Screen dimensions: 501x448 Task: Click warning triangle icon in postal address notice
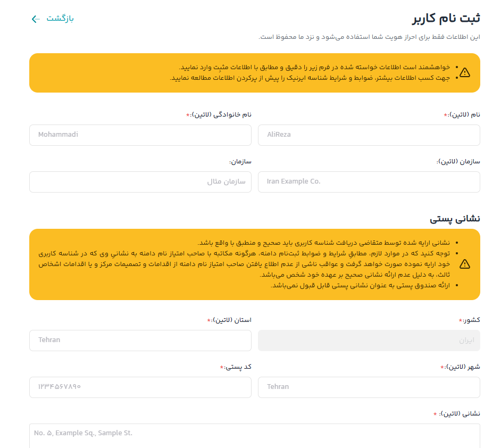pos(465,264)
